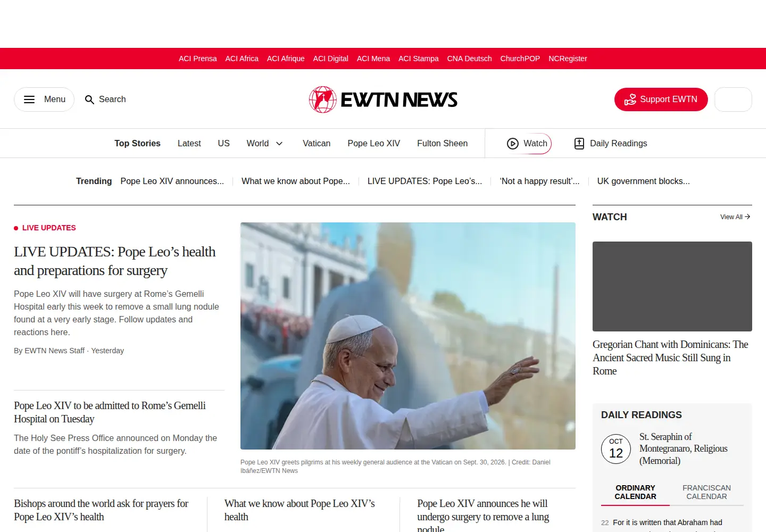Open the ChurchPOP link
This screenshot has width=766, height=532.
(520, 59)
